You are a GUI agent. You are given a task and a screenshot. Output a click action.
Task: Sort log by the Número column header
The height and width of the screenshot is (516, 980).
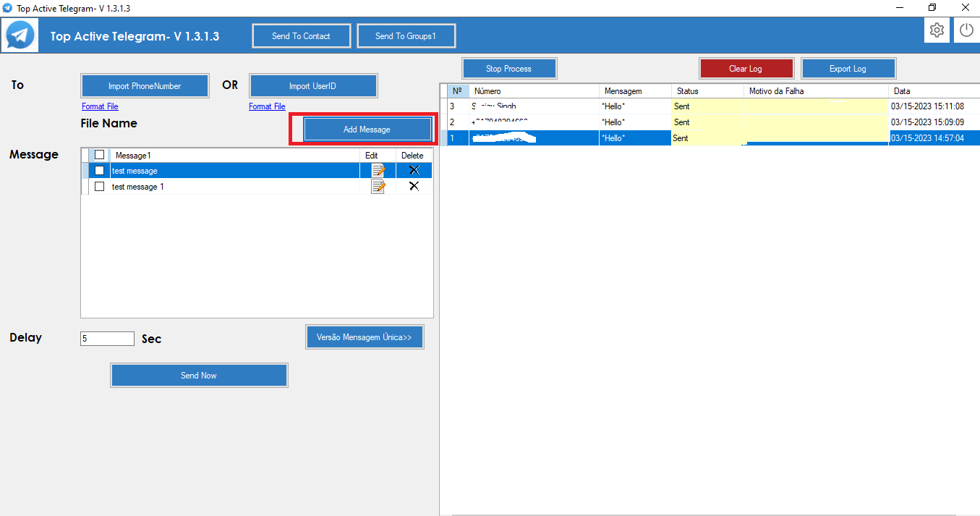534,91
